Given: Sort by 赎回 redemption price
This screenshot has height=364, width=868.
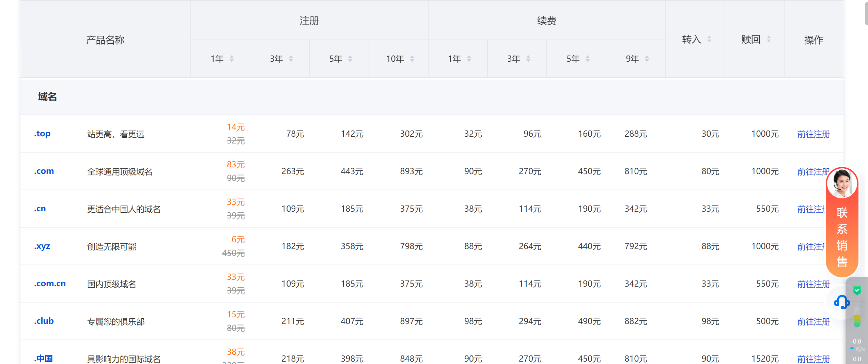Looking at the screenshot, I should click(x=769, y=39).
